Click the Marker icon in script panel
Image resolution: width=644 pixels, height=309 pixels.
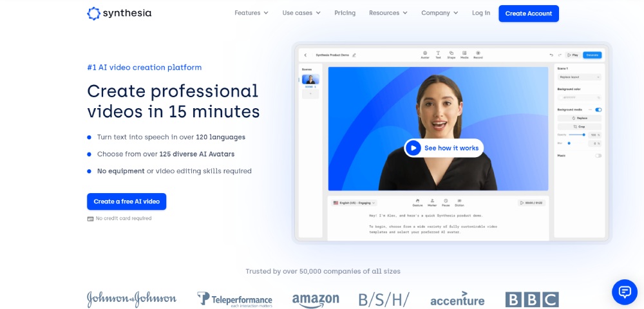click(x=431, y=202)
